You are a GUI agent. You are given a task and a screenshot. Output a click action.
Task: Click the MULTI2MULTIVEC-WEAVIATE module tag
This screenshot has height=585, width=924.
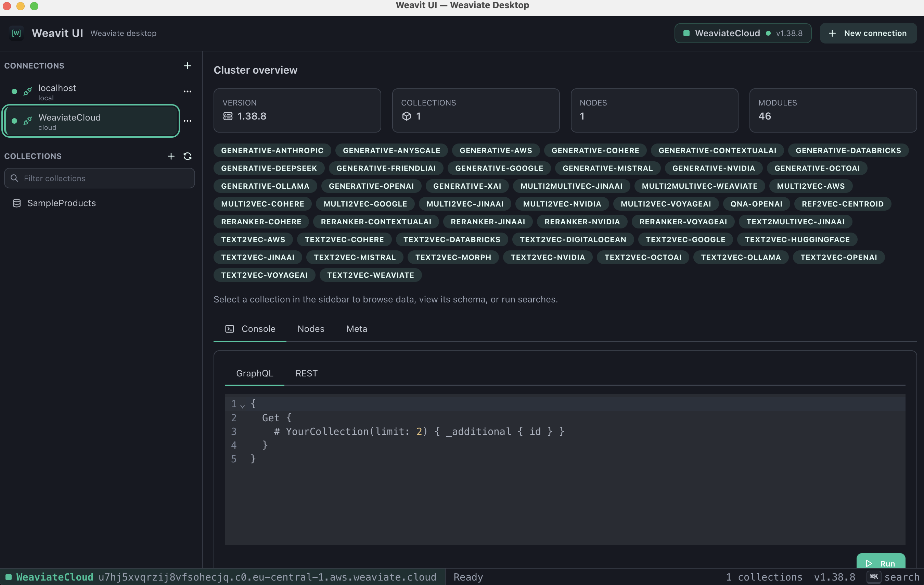point(700,186)
